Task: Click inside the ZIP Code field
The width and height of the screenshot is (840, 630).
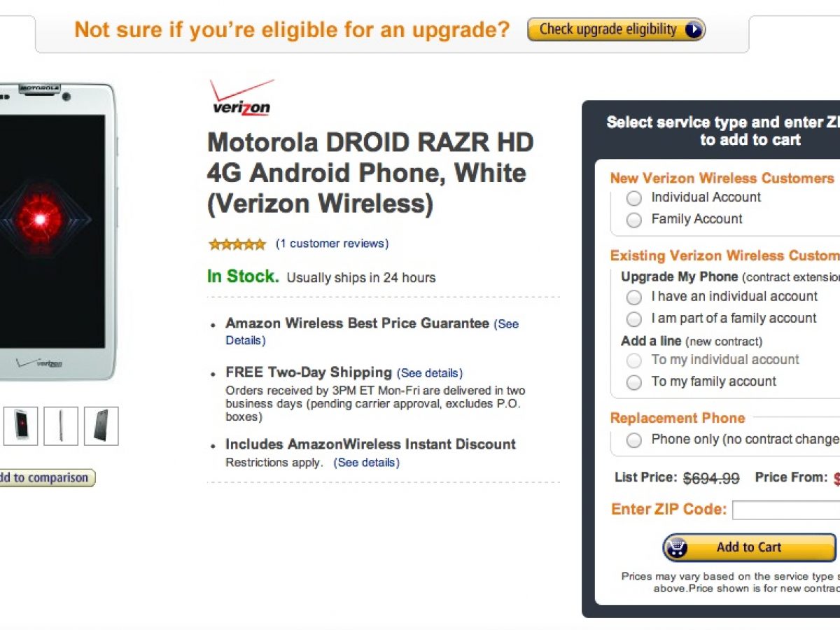Action: click(785, 510)
